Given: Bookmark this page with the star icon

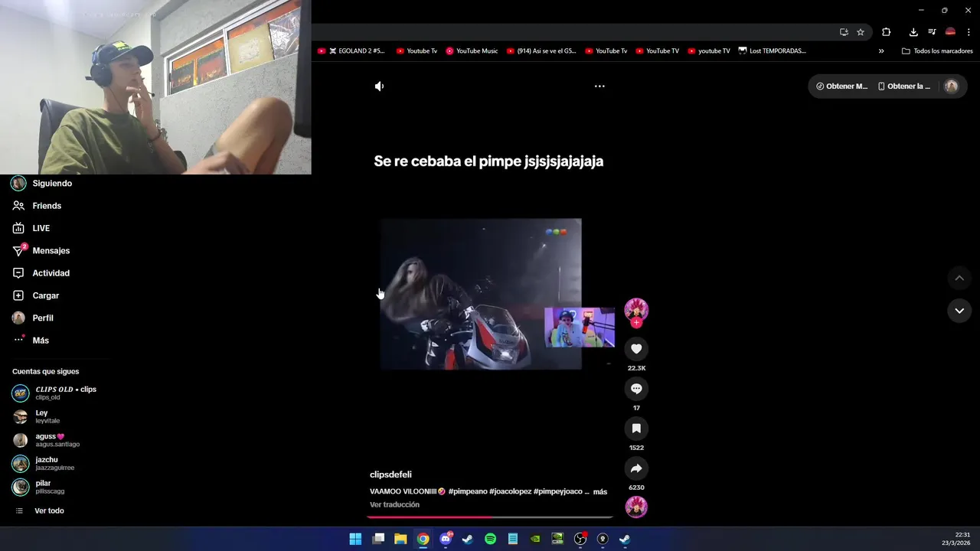Looking at the screenshot, I should pyautogui.click(x=861, y=32).
